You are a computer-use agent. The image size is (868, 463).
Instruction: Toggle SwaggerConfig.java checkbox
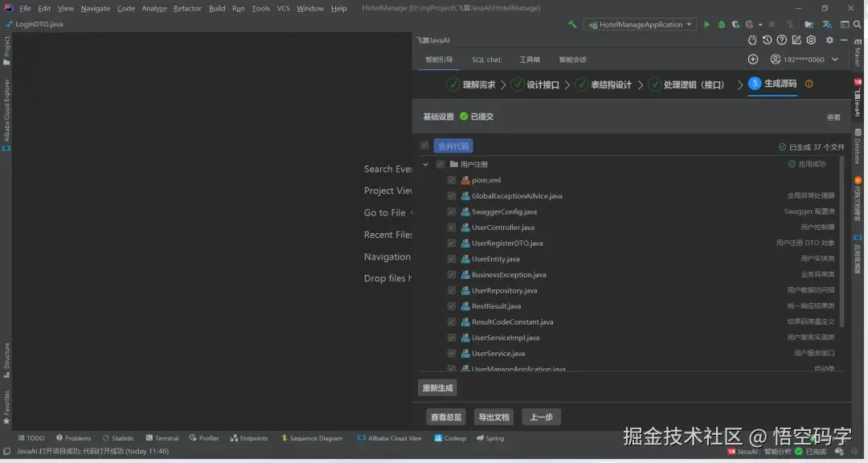452,211
